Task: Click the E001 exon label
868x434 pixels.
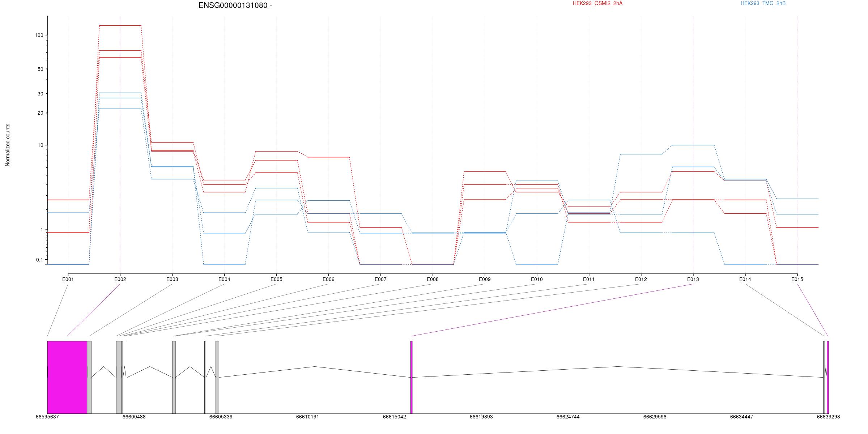Action: click(x=68, y=279)
